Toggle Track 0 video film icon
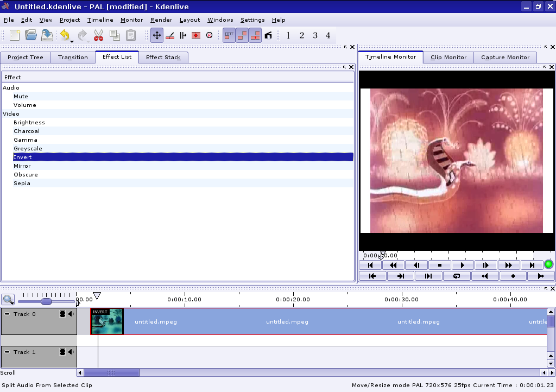Image resolution: width=556 pixels, height=392 pixels. 62,314
